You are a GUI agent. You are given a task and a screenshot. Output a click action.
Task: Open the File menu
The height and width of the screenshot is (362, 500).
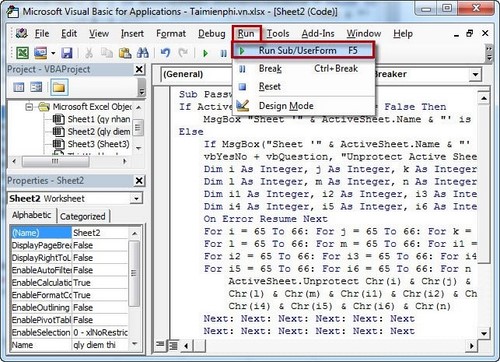(42, 33)
